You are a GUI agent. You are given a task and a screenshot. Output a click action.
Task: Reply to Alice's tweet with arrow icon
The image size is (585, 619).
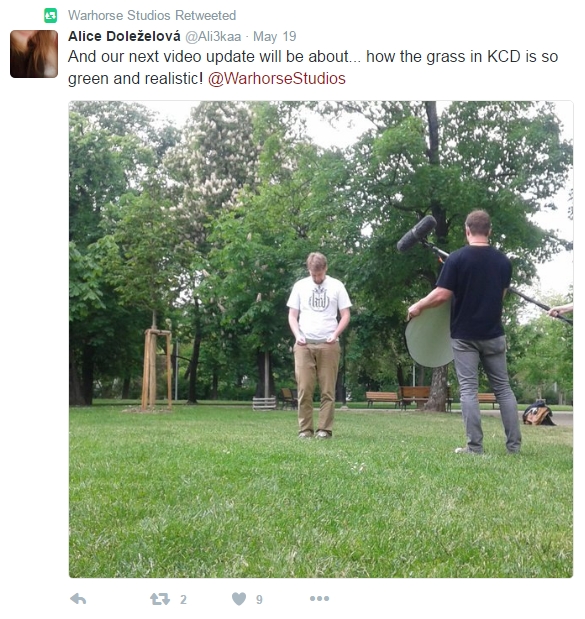78,599
